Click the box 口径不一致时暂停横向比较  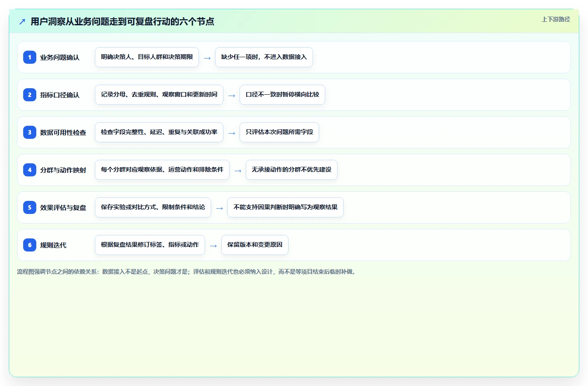(282, 95)
